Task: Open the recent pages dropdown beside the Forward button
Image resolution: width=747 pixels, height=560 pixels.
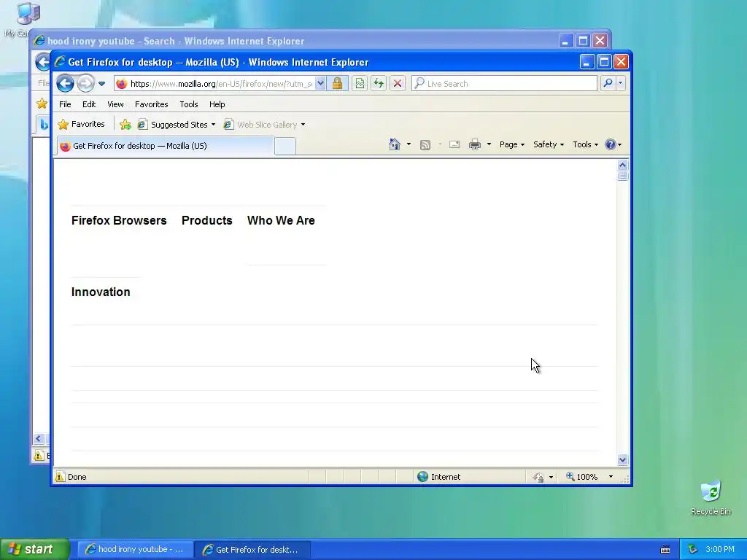Action: click(101, 84)
